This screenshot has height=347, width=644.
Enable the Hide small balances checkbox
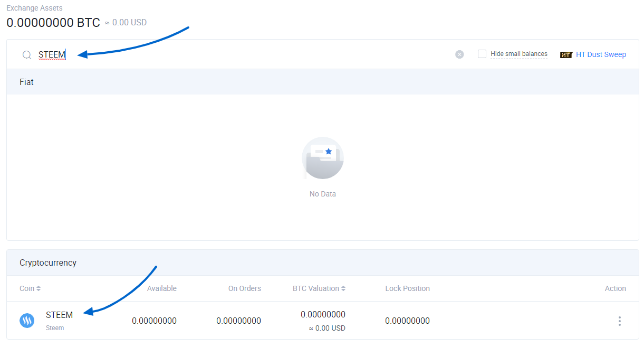tap(482, 54)
